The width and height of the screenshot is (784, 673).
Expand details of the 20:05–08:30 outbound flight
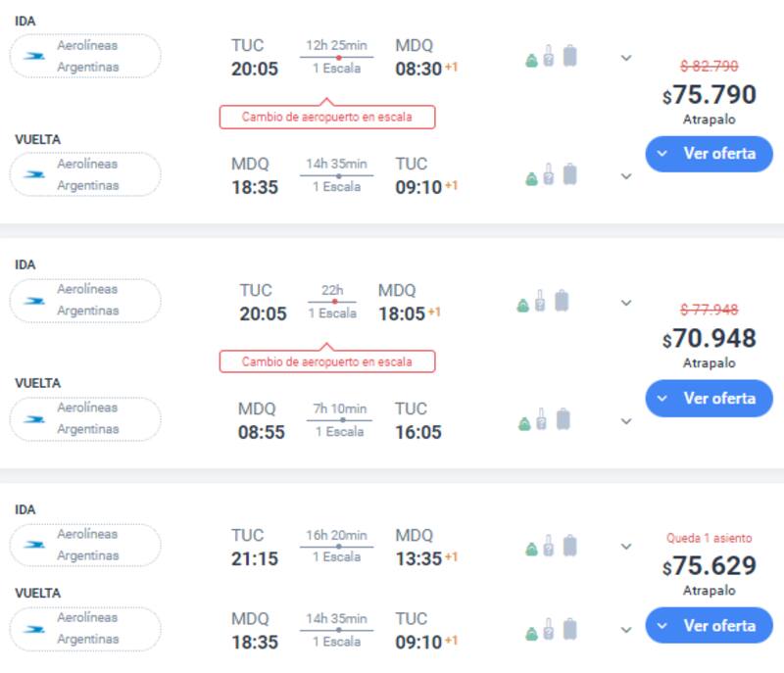tap(626, 57)
